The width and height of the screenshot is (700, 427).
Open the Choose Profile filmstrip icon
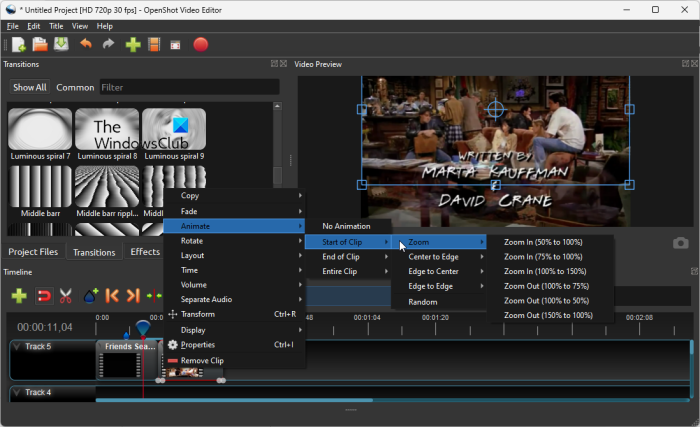coord(154,45)
